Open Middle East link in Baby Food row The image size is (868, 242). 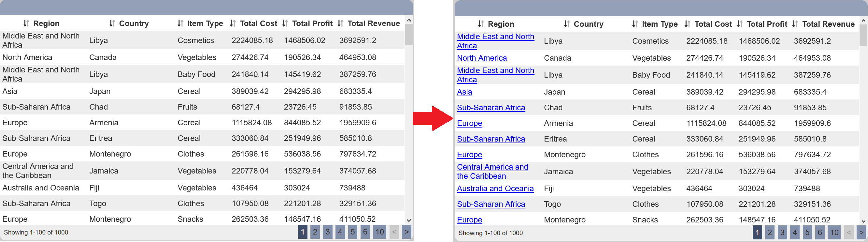click(495, 75)
